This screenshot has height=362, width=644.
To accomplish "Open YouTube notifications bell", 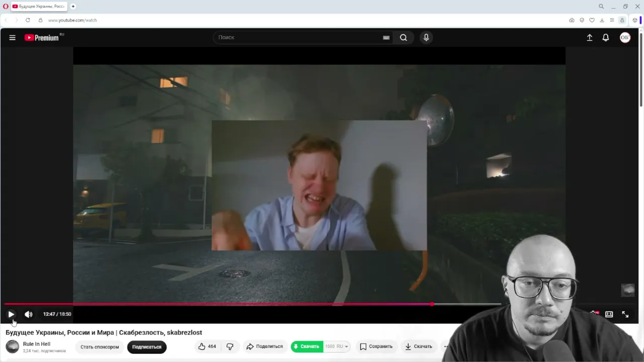I will (606, 38).
